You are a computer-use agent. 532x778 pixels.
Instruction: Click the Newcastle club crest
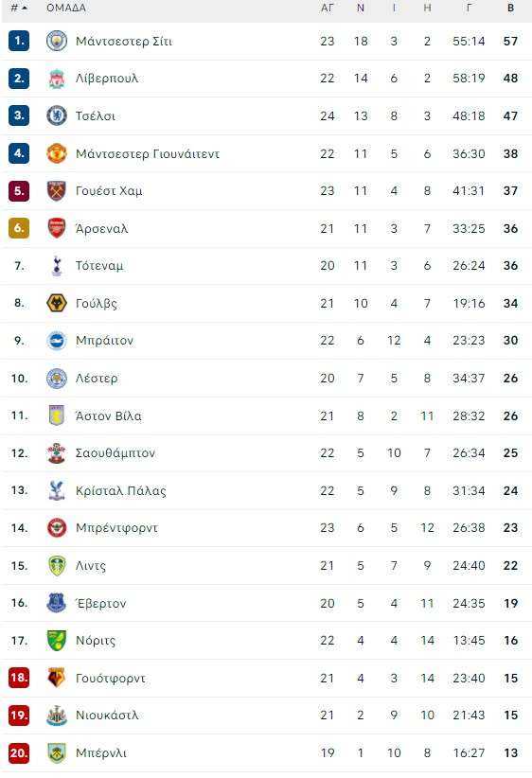coord(57,716)
